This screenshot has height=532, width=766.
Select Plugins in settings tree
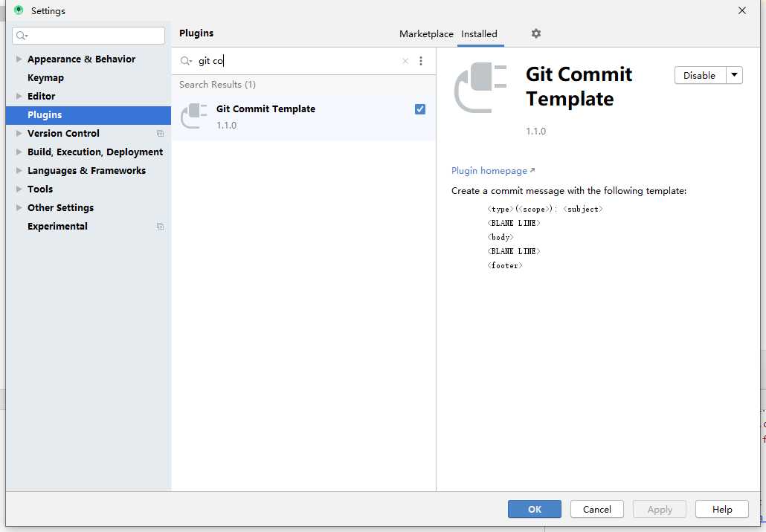click(88, 114)
